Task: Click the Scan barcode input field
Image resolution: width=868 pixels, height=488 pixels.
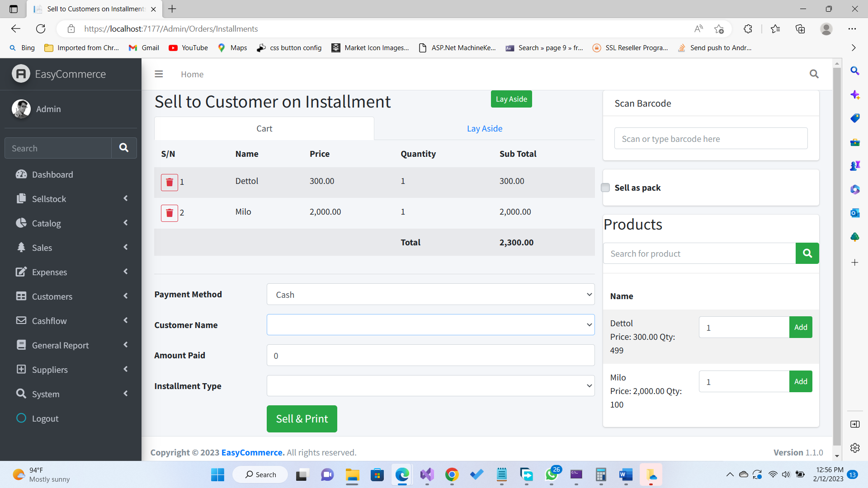Action: [710, 139]
